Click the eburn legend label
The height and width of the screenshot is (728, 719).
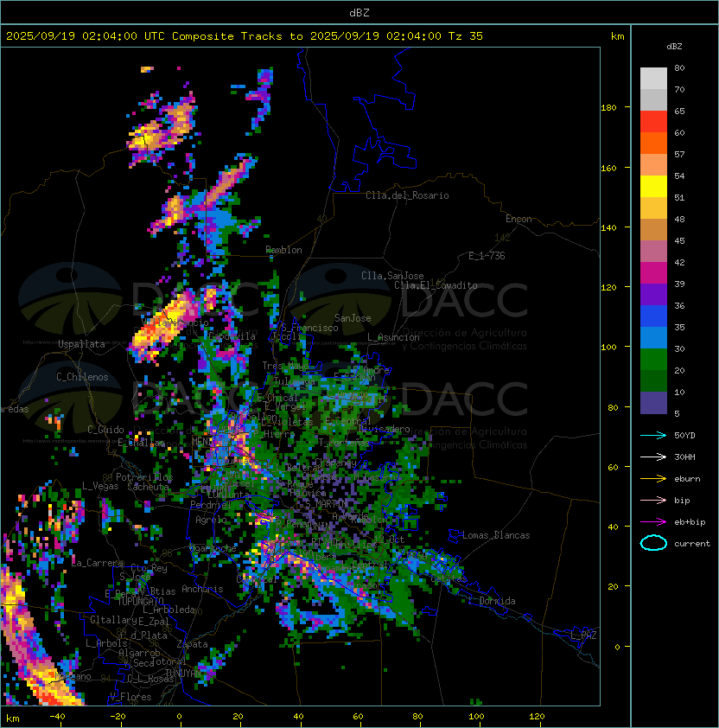687,479
